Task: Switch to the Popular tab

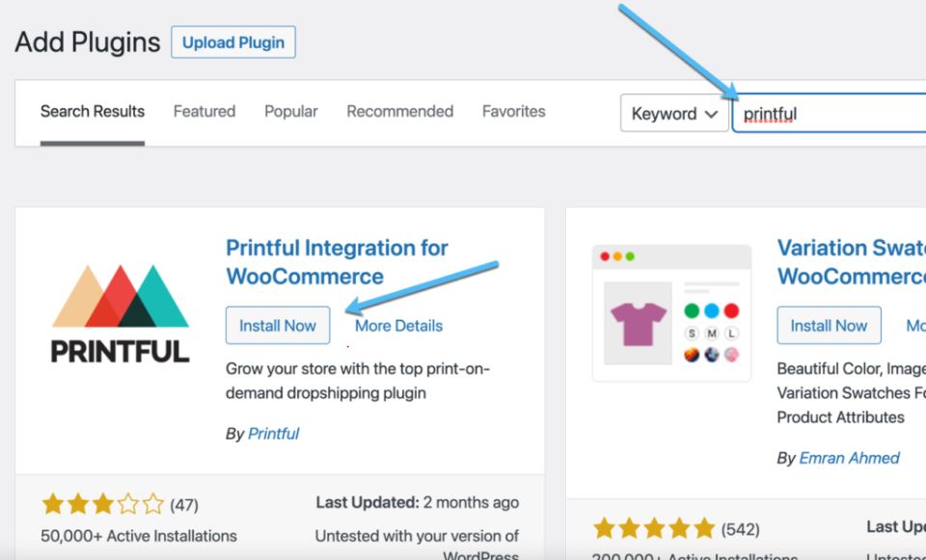Action: [x=291, y=112]
